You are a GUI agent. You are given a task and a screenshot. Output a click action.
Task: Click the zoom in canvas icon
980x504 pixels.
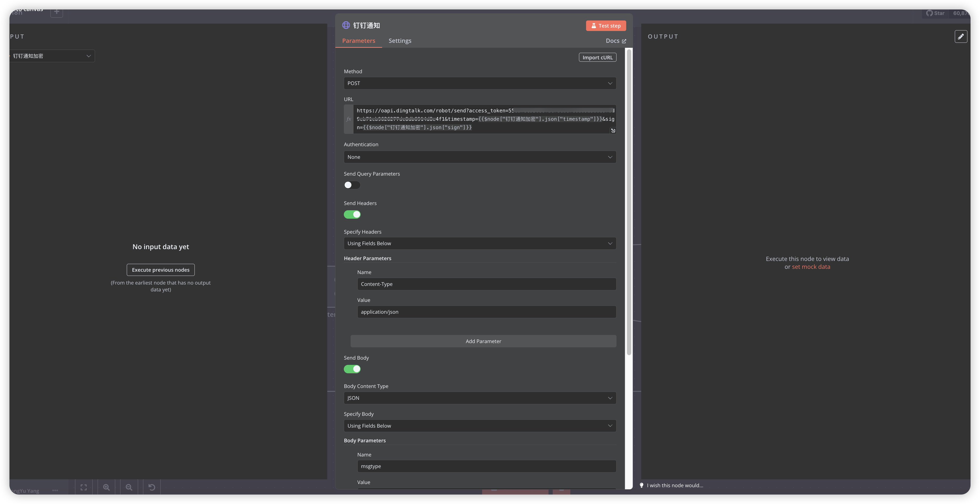107,487
